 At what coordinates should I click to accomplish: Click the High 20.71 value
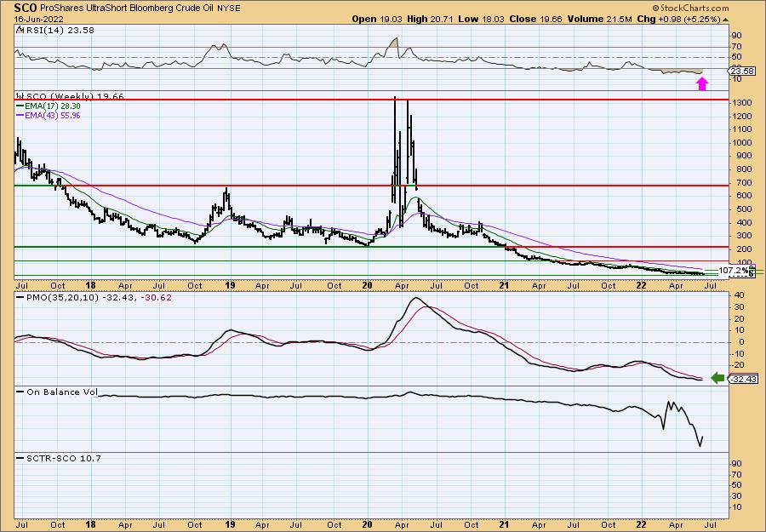430,19
